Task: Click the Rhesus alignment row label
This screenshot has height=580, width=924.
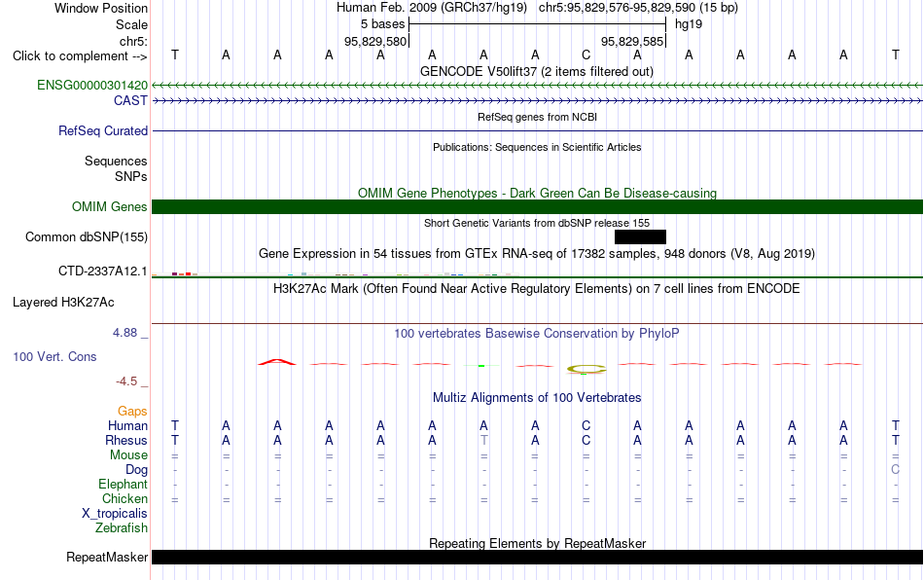Action: 126,440
